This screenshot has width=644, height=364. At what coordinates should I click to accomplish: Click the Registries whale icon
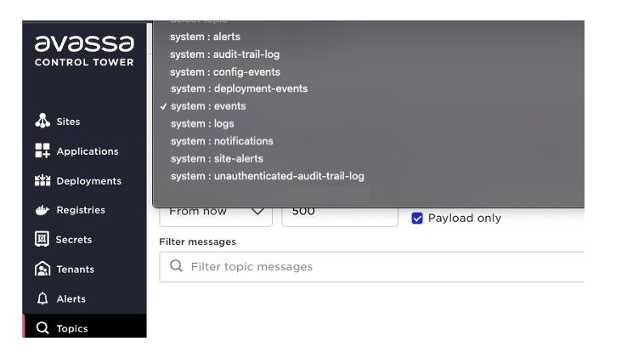tap(42, 210)
